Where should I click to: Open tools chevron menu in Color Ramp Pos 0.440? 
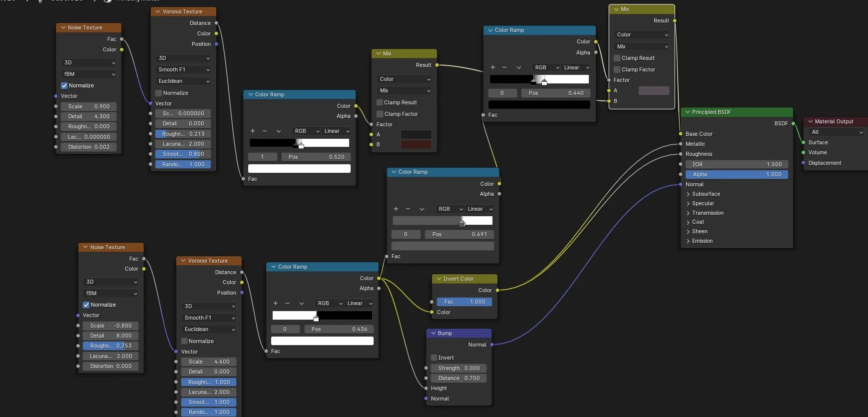click(x=519, y=67)
